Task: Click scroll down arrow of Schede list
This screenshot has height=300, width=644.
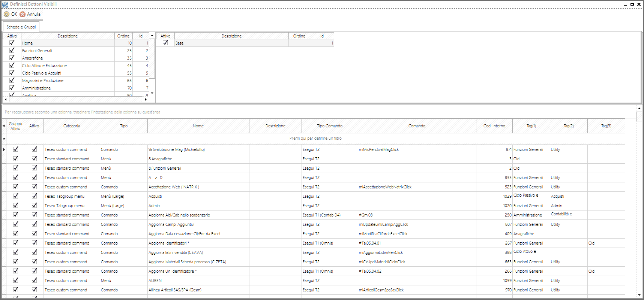Action: [152, 93]
